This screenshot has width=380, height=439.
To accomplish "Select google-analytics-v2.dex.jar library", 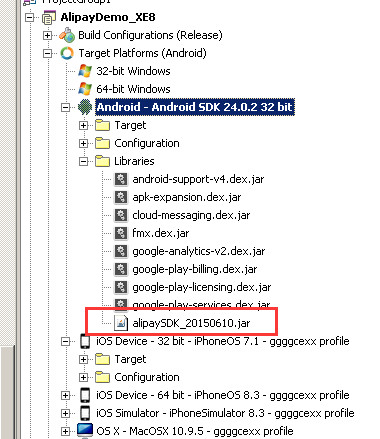I will click(199, 251).
